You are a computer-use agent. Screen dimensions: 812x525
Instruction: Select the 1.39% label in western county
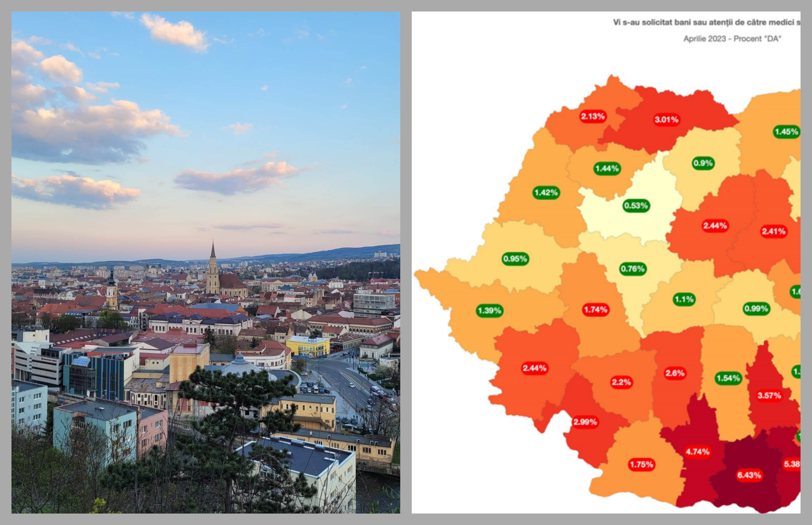point(489,311)
